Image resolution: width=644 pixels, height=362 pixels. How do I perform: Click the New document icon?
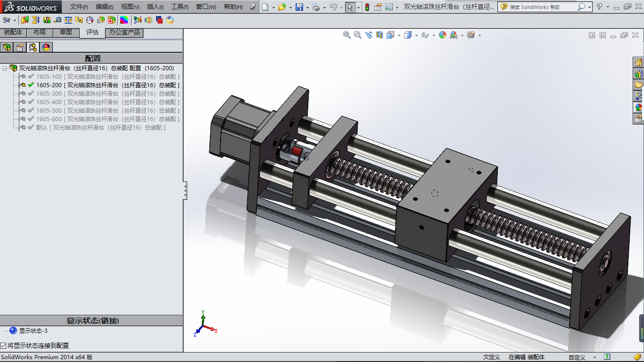[265, 7]
